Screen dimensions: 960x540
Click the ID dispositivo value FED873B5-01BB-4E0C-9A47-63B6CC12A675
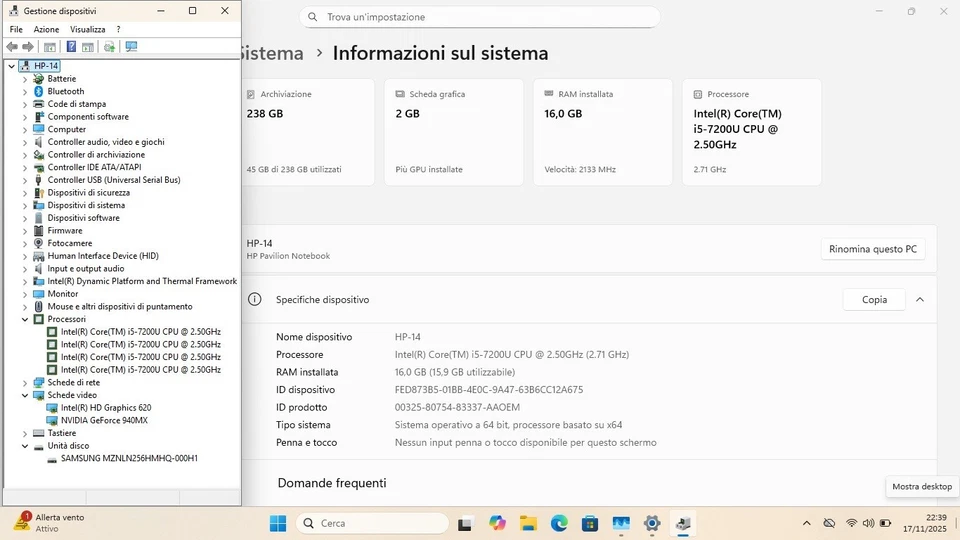[489, 390]
